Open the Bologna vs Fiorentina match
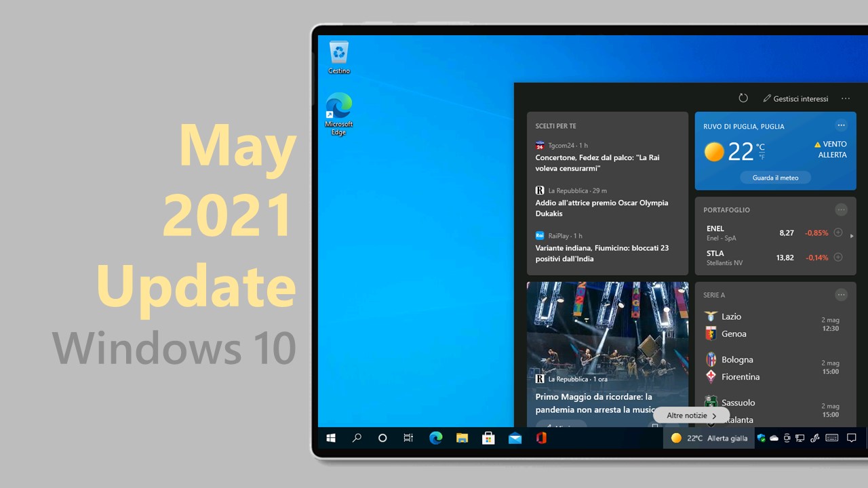Screen dimensions: 868x488 pyautogui.click(x=775, y=368)
